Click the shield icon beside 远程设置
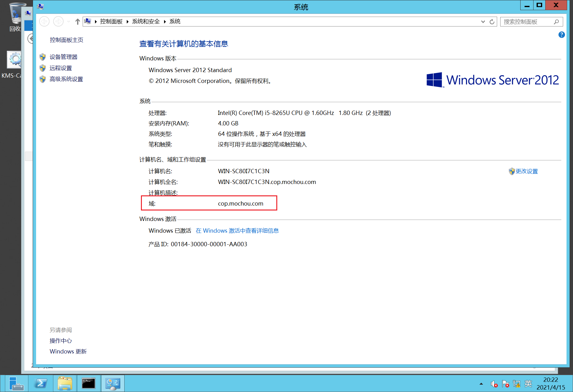Viewport: 573px width, 392px height. coord(43,68)
